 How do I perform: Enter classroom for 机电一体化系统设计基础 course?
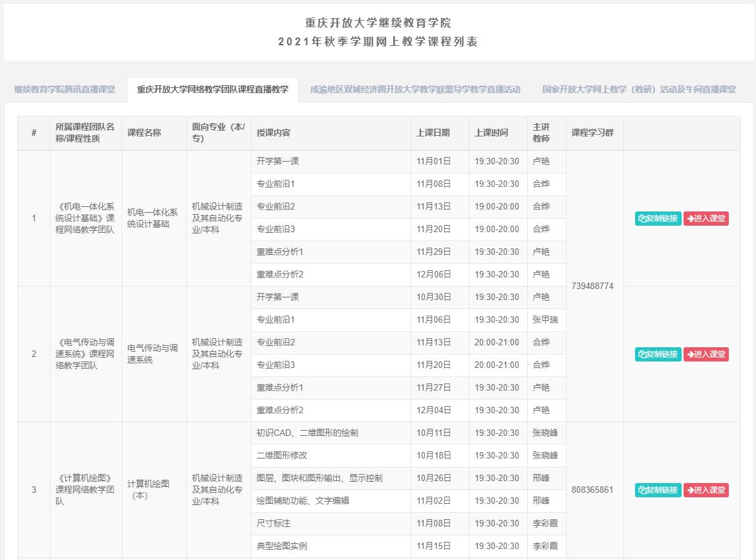[706, 219]
